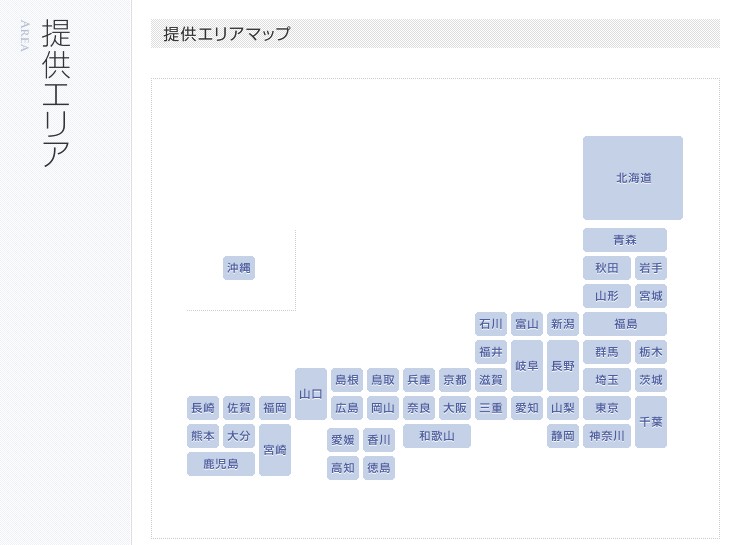The height and width of the screenshot is (545, 732).
Task: Choose the 山口 prefecture block
Action: coord(311,394)
